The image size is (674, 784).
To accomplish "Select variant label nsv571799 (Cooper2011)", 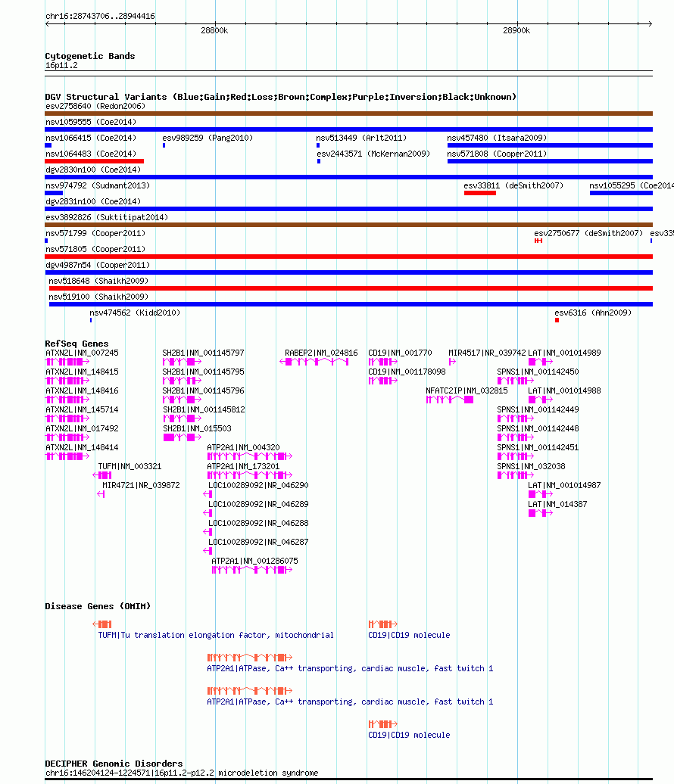I will point(95,234).
